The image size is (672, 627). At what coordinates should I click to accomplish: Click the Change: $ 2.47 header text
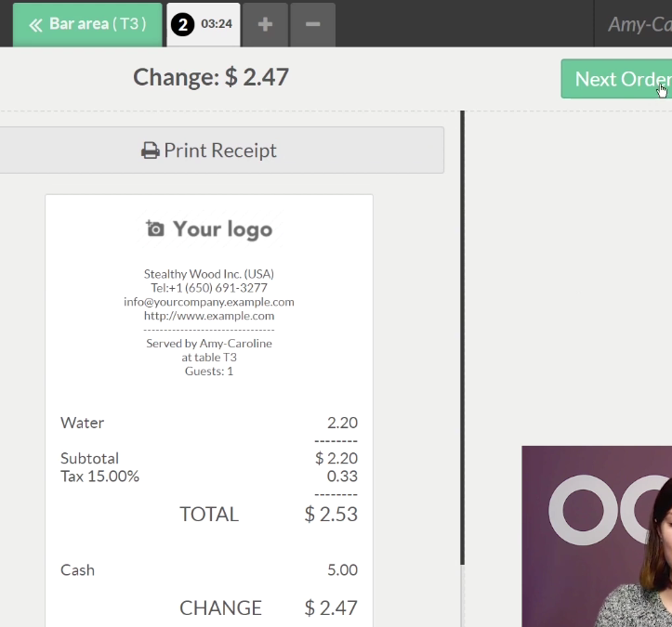(x=211, y=77)
